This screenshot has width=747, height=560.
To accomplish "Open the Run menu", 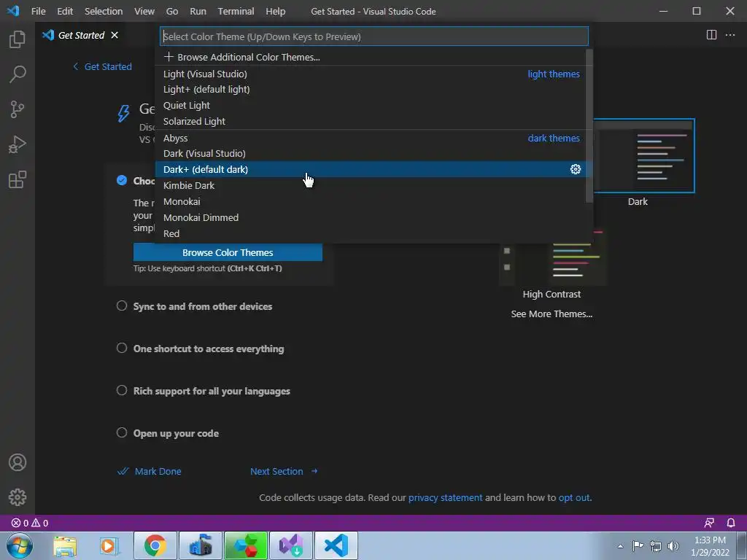I will (x=198, y=11).
